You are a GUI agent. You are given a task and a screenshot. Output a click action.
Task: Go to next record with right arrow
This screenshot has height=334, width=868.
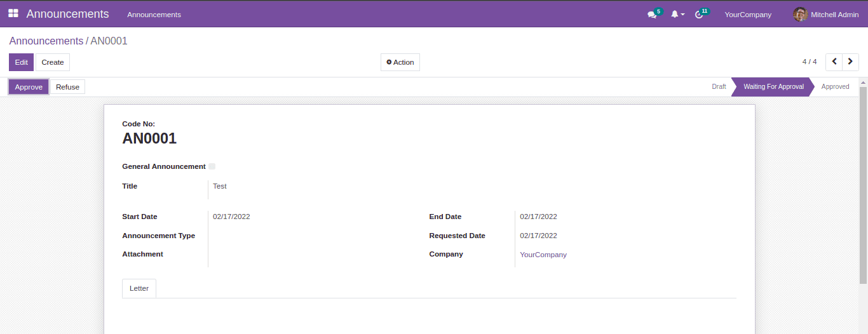[850, 62]
